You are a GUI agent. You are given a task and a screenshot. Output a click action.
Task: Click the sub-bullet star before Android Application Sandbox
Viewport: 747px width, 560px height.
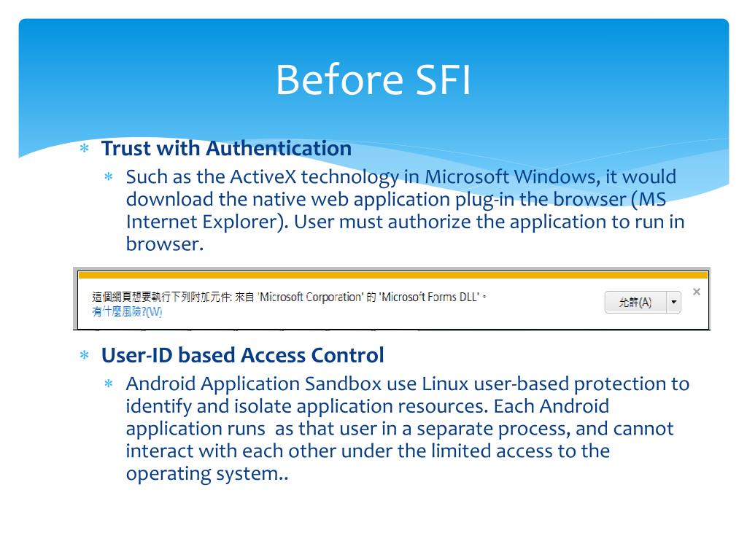click(x=109, y=384)
